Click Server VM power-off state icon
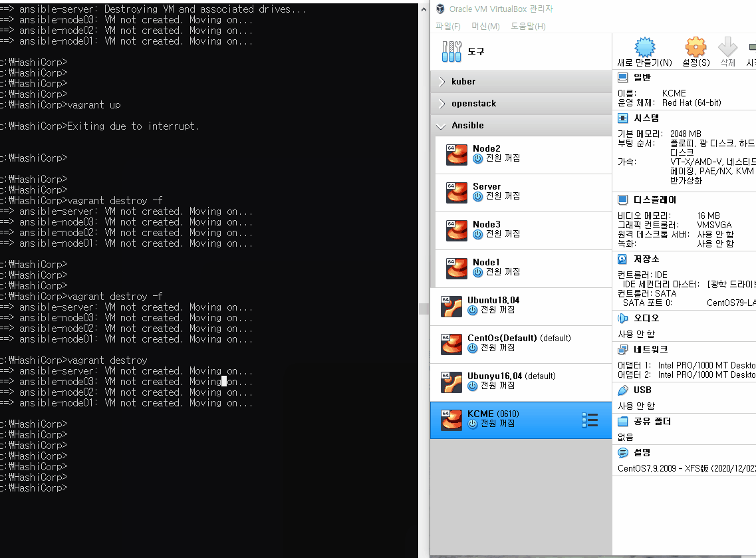Image resolution: width=756 pixels, height=558 pixels. point(478,196)
